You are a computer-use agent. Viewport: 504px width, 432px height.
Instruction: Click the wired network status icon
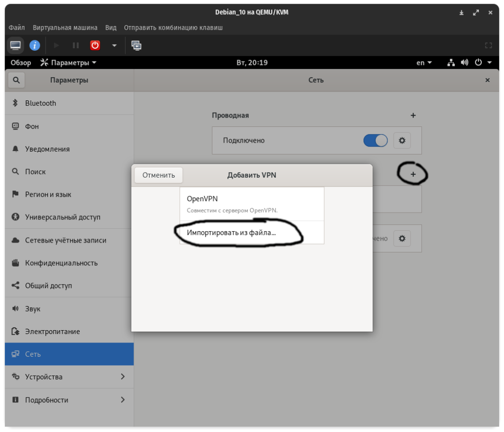tap(451, 62)
